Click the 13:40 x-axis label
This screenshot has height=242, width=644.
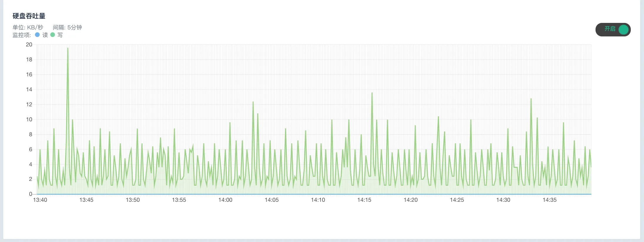(40, 200)
